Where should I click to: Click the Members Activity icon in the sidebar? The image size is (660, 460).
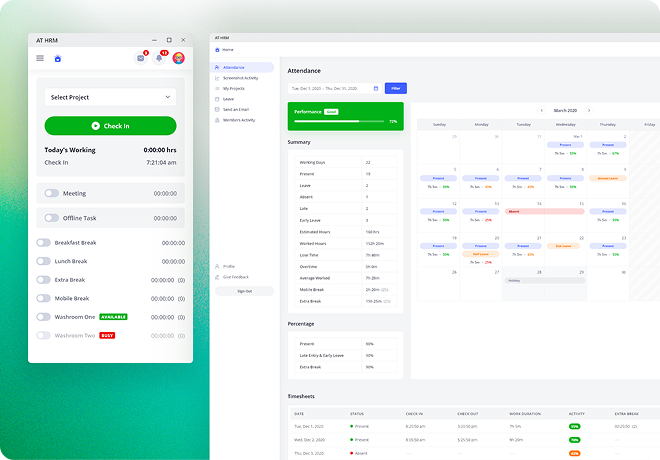217,120
